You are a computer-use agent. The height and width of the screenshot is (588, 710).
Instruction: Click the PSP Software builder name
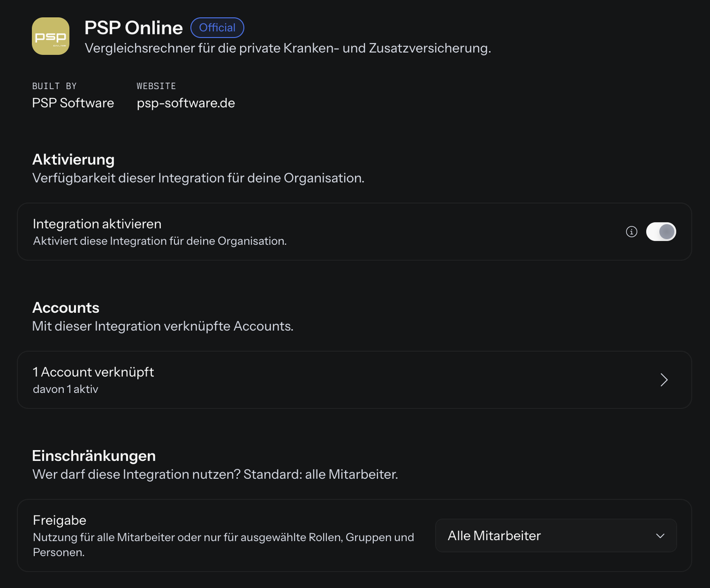click(73, 103)
